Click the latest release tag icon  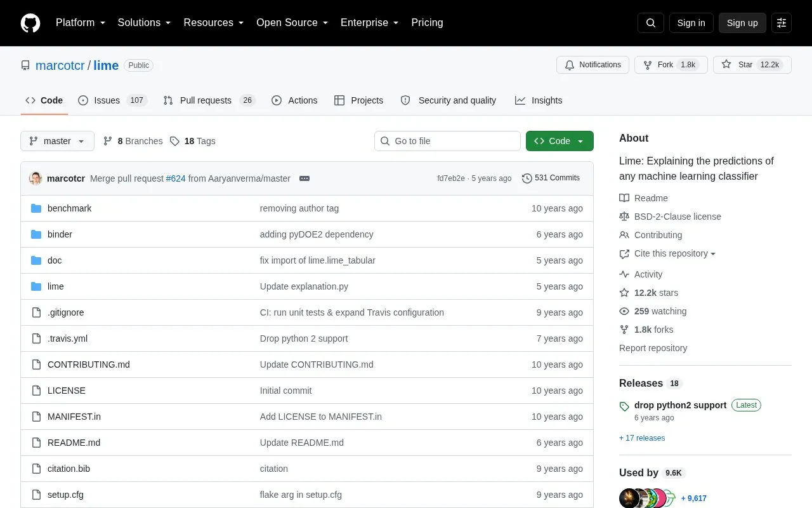tap(624, 406)
